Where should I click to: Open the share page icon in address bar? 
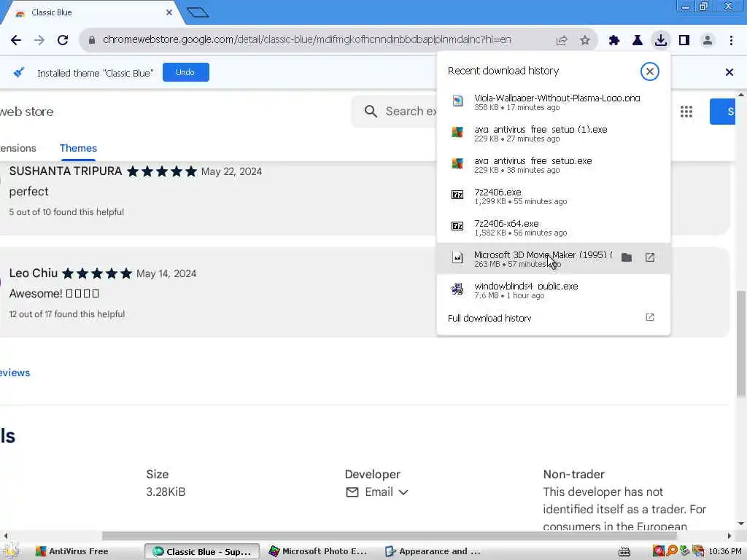(562, 41)
